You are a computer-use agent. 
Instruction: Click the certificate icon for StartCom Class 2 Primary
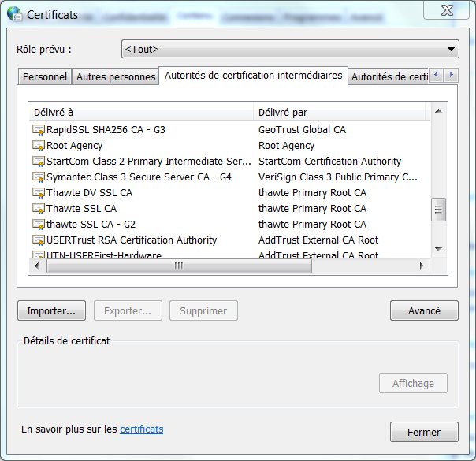39,162
